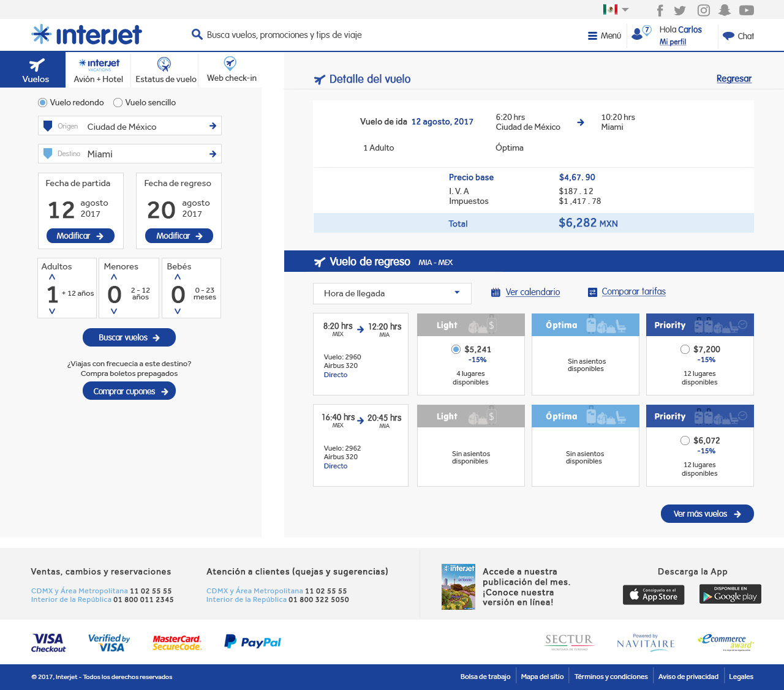Viewport: 784px width, 690px height.
Task: Click Directo link for Vuelo 2962
Action: [x=335, y=466]
